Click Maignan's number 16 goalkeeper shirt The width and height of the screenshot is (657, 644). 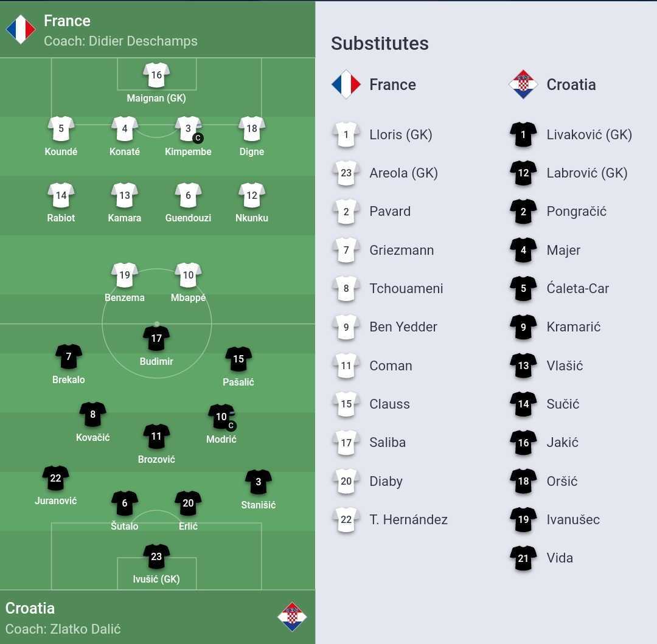point(156,75)
